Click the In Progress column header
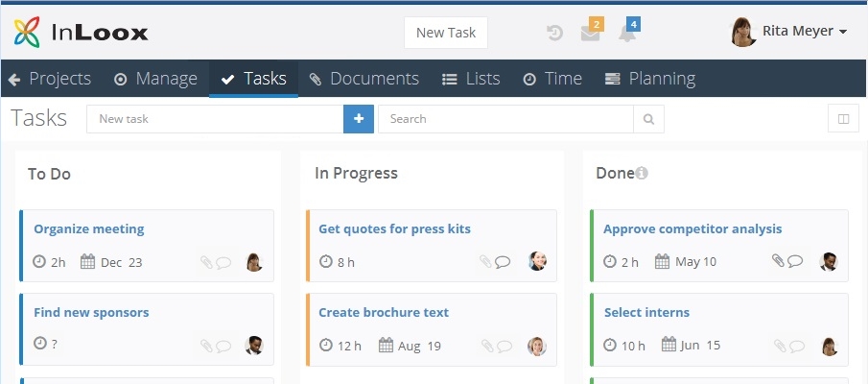 [356, 174]
